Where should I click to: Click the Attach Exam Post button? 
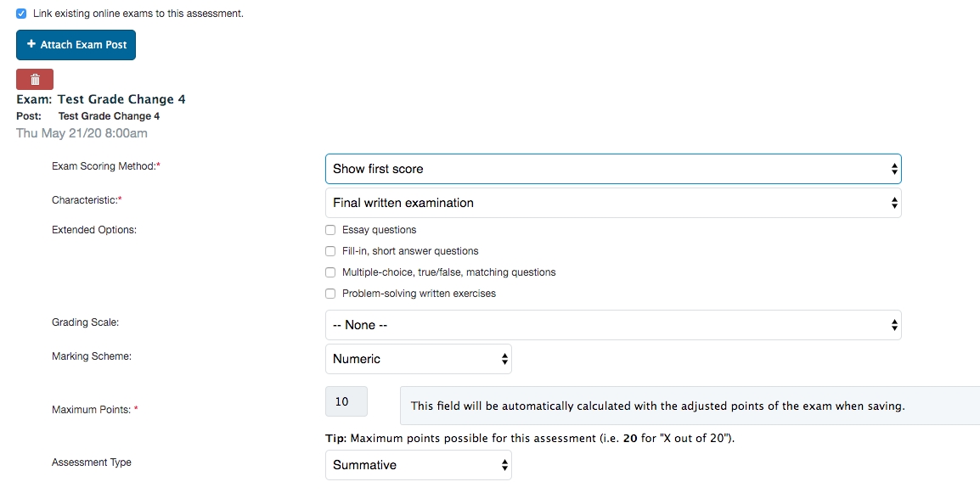[76, 45]
